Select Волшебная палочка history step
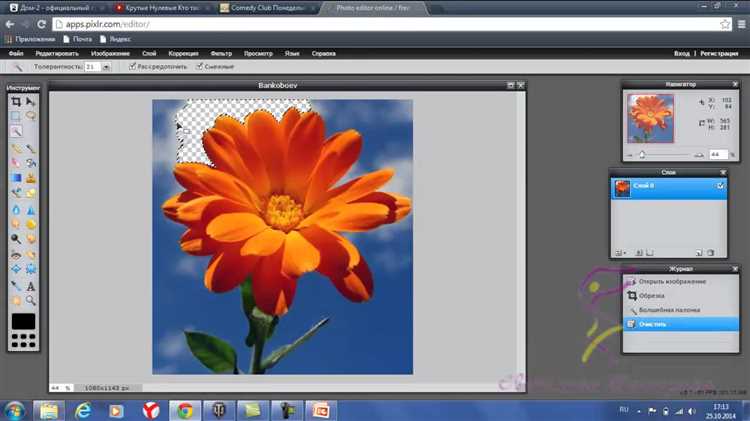The height and width of the screenshot is (421, 750). pyautogui.click(x=681, y=310)
